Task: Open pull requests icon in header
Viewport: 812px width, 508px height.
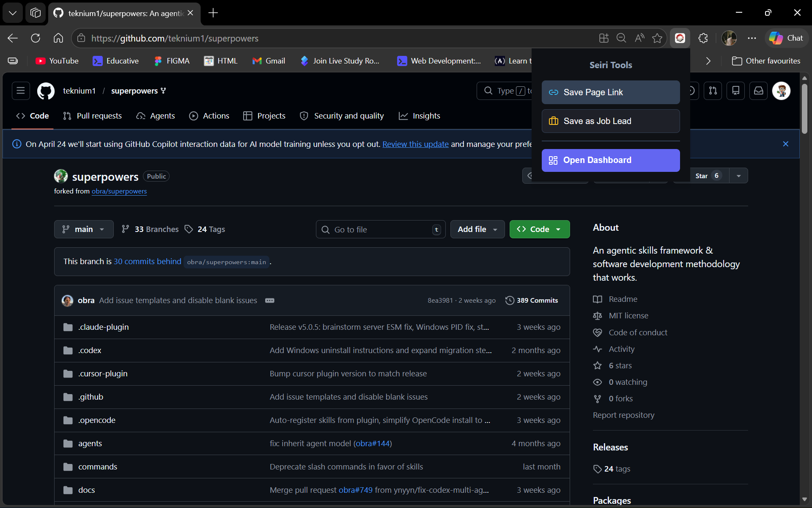Action: (x=713, y=91)
